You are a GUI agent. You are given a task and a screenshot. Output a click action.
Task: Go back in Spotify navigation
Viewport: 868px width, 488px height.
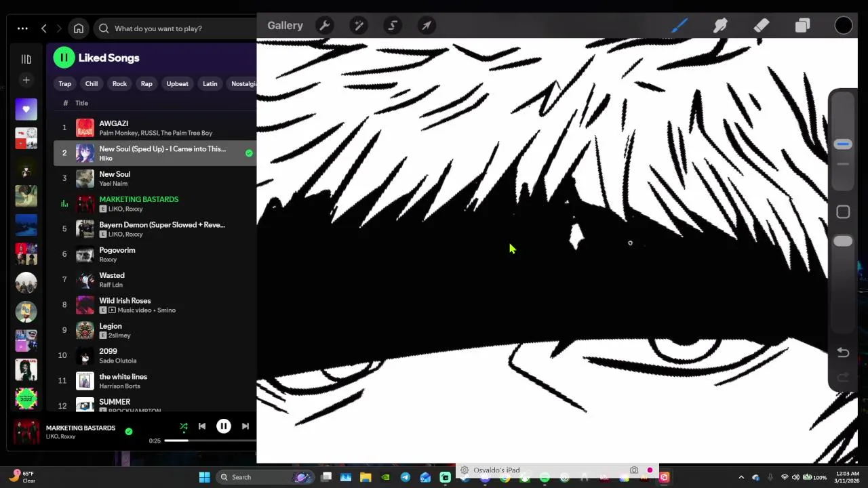click(44, 28)
